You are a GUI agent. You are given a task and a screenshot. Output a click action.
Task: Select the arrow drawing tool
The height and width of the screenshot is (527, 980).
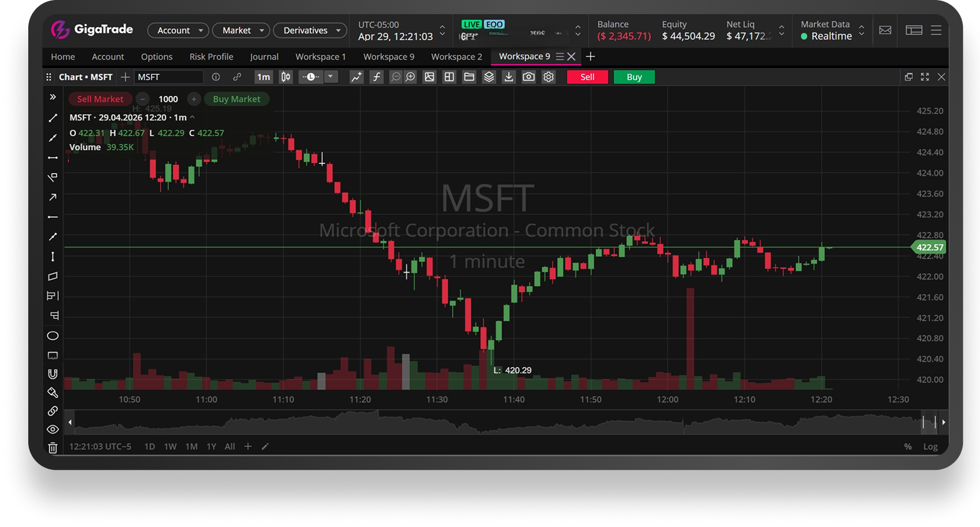52,197
